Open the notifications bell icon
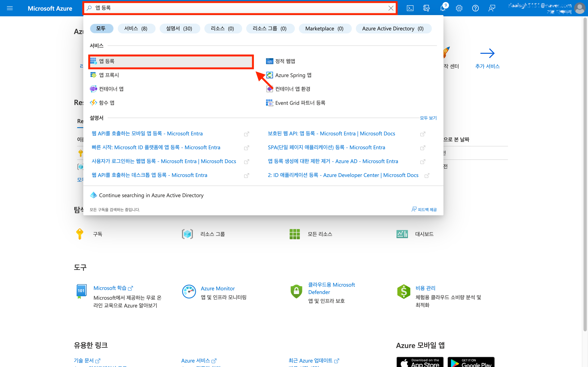Image resolution: width=588 pixels, height=367 pixels. 442,8
